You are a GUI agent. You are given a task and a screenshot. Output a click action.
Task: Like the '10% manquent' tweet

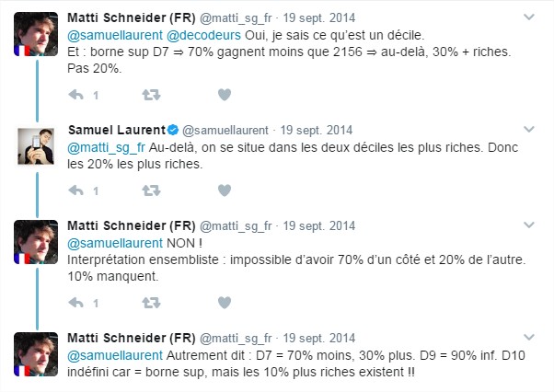tap(225, 303)
